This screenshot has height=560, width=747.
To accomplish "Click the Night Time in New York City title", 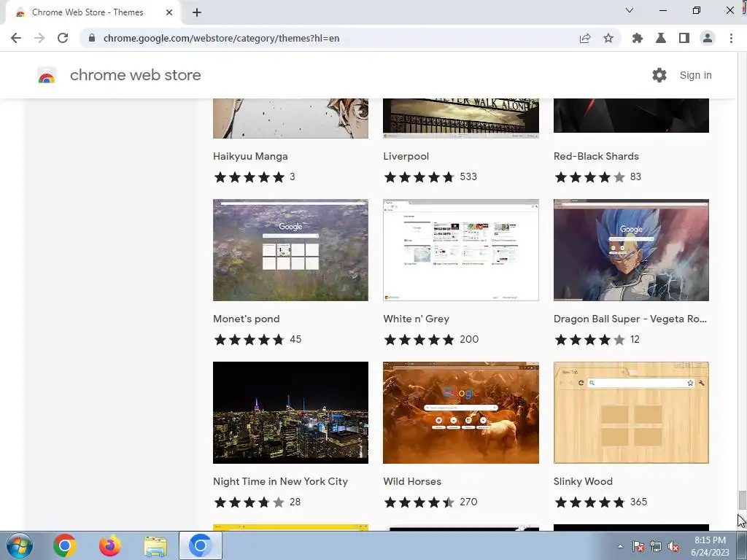I will click(280, 481).
